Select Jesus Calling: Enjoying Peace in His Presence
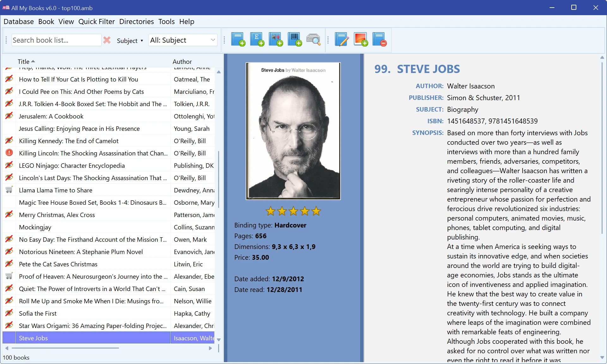 tap(108, 129)
